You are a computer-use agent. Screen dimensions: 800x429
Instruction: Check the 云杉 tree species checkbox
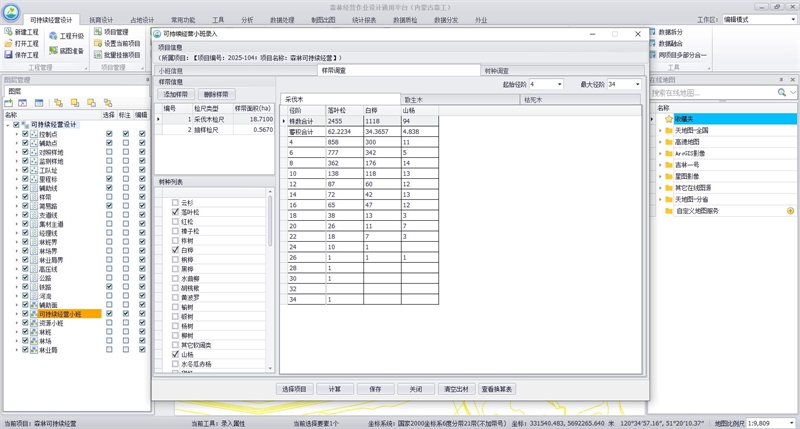176,203
